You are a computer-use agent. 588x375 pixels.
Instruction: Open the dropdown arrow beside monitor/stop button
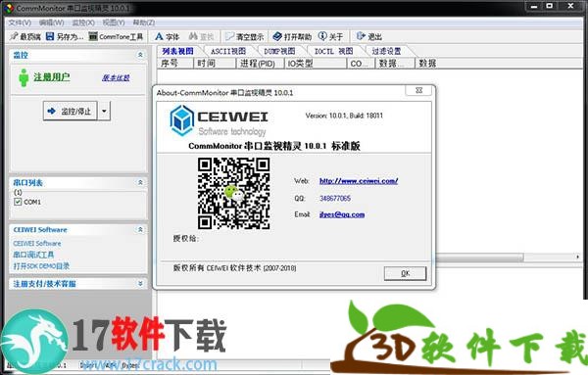[104, 111]
